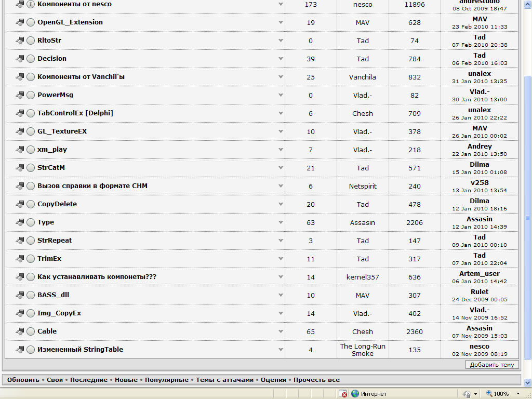The height and width of the screenshot is (399, 532).
Task: Select the round status marker beside TrimEx
Action: pyautogui.click(x=31, y=259)
